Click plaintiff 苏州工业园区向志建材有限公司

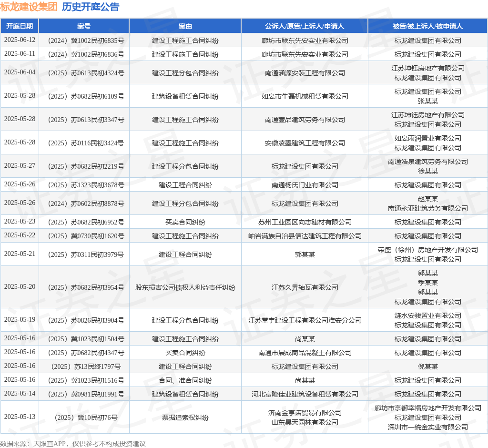point(305,222)
